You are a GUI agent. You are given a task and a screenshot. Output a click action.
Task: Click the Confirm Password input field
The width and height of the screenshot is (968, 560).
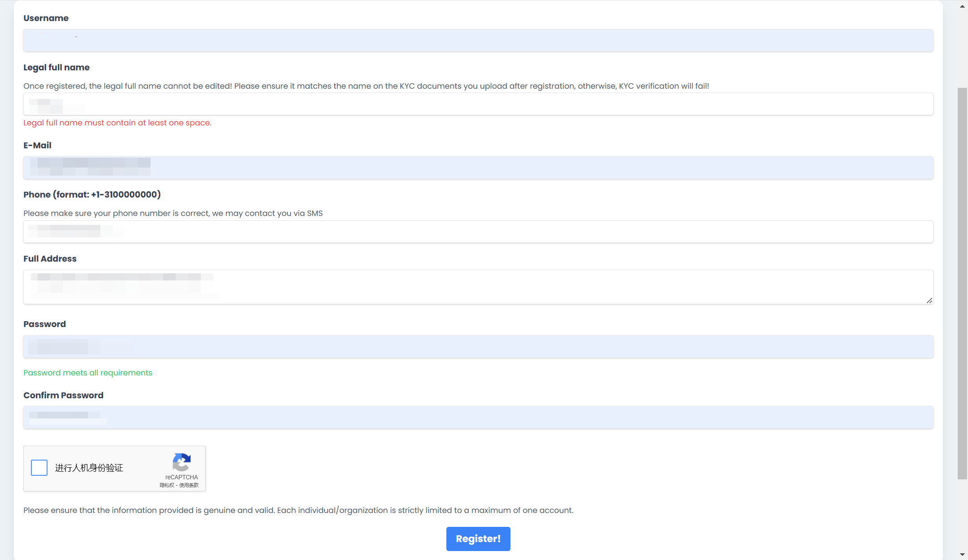(478, 417)
